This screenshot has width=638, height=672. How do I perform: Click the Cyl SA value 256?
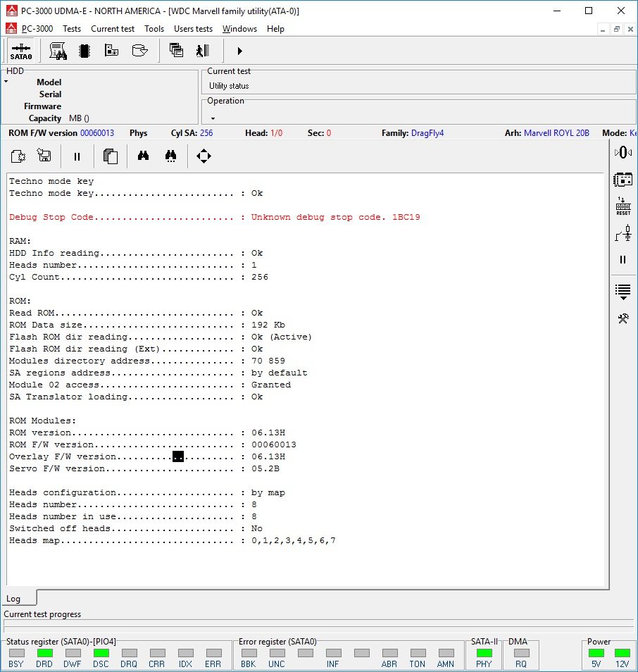(206, 133)
